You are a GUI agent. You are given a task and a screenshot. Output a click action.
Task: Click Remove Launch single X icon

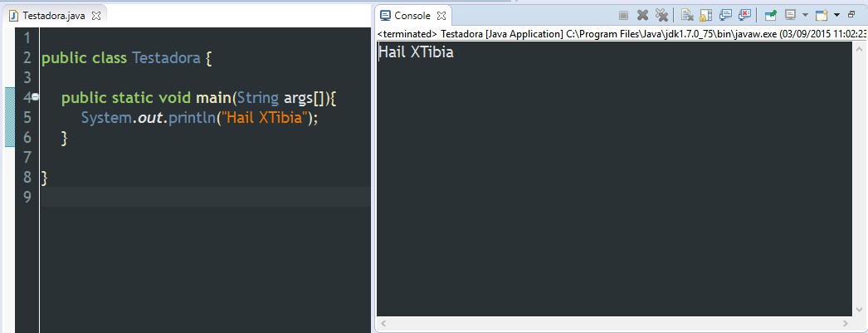click(642, 15)
